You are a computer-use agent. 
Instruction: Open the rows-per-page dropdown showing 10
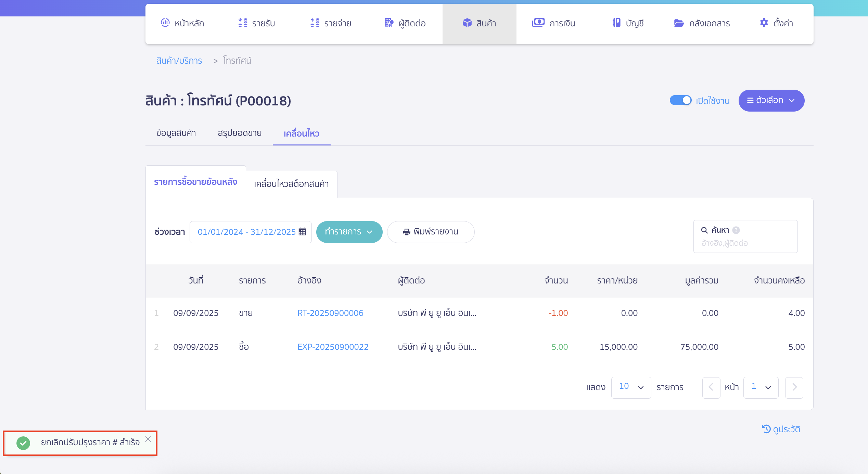tap(631, 387)
